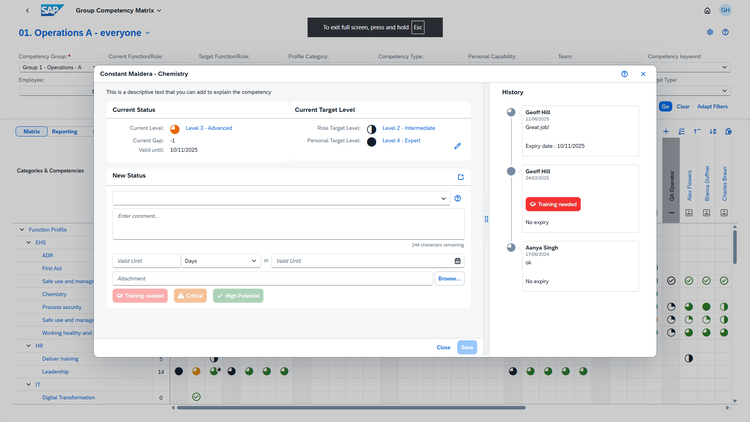Click Geoff Hill 24/03/2025 timeline marker
The height and width of the screenshot is (422, 750).
(511, 171)
